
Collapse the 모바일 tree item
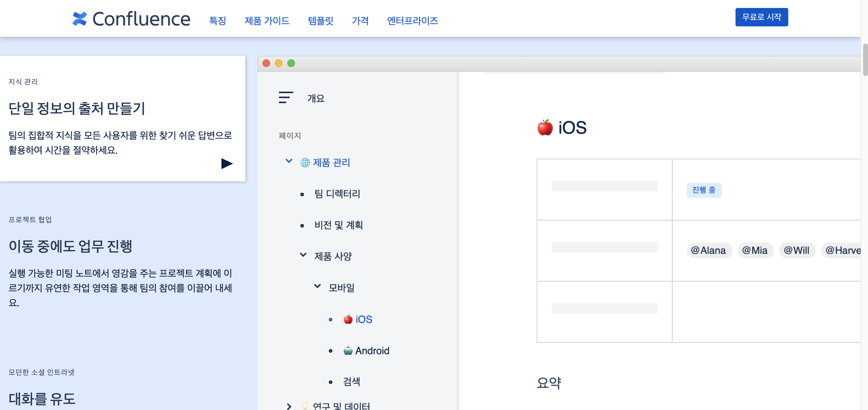tap(317, 286)
